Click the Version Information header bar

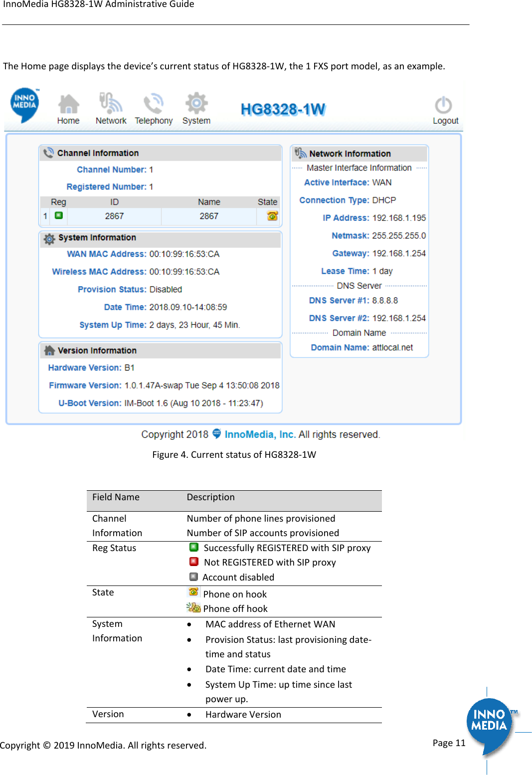160,351
